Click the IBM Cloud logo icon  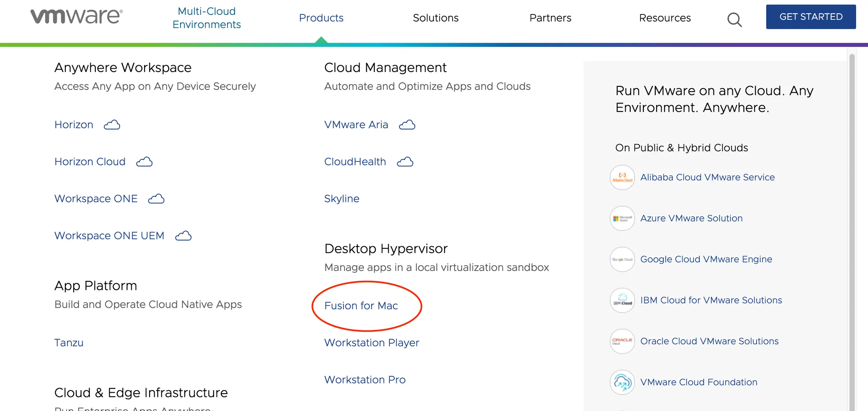coord(622,300)
